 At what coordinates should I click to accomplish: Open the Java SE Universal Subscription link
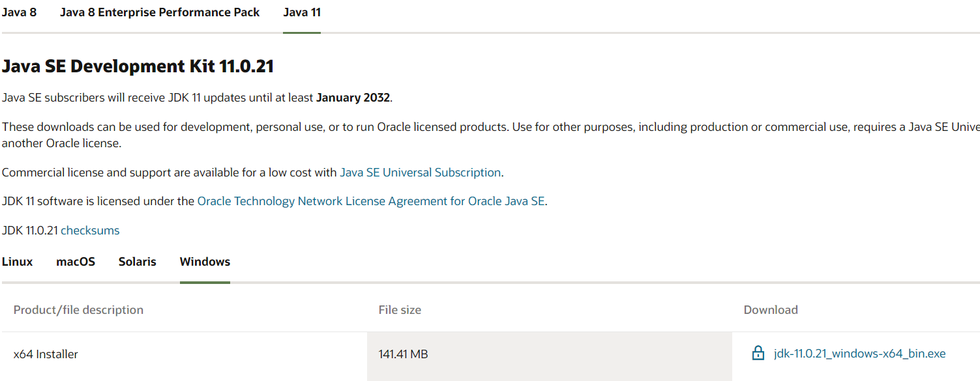click(421, 173)
